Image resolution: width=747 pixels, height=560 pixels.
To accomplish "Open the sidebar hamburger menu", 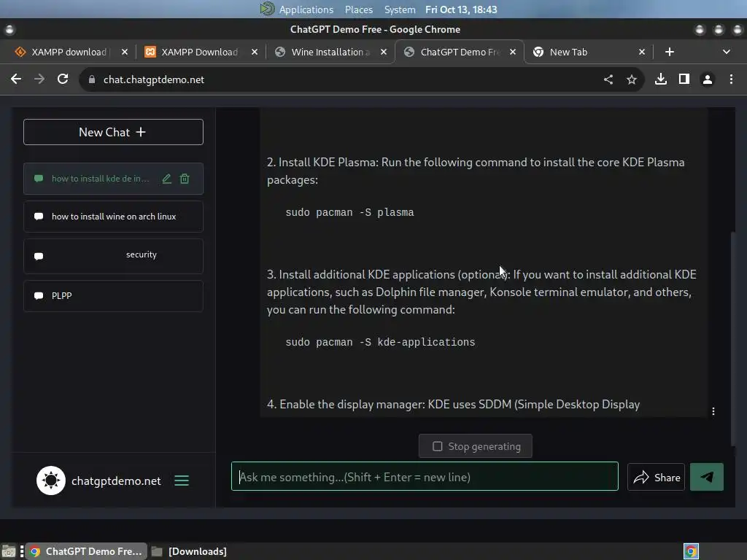I will 182,481.
